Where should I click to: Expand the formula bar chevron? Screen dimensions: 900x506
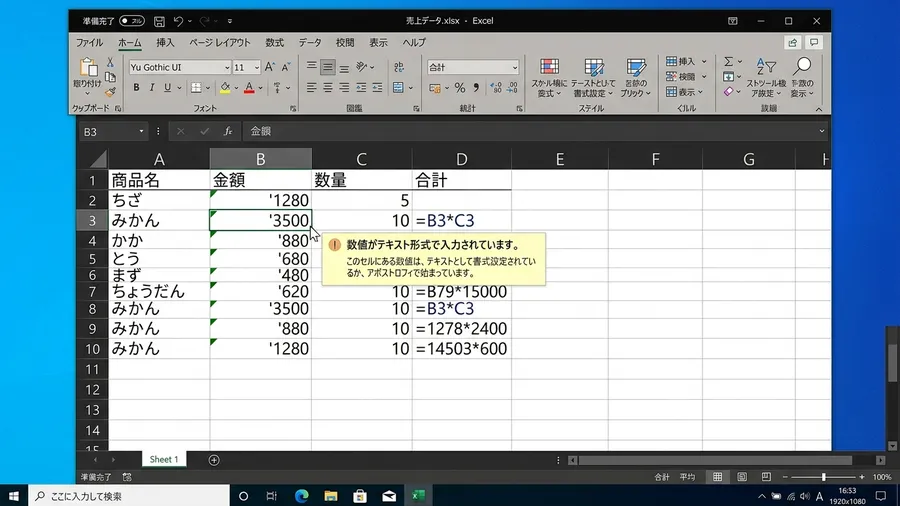[821, 131]
